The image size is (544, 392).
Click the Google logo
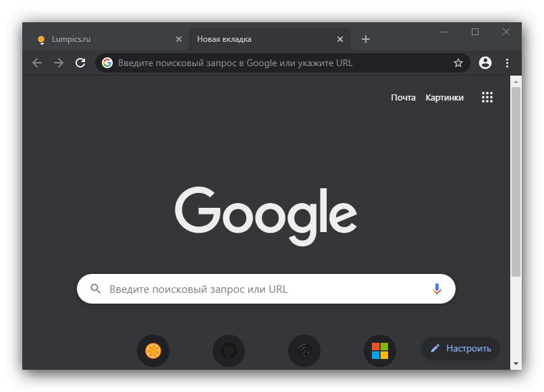coord(266,216)
